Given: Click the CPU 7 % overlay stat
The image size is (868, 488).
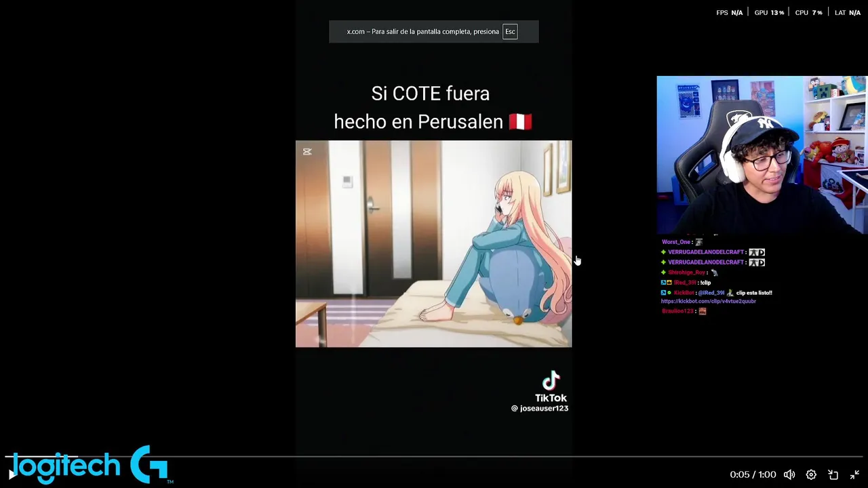Looking at the screenshot, I should pos(808,12).
